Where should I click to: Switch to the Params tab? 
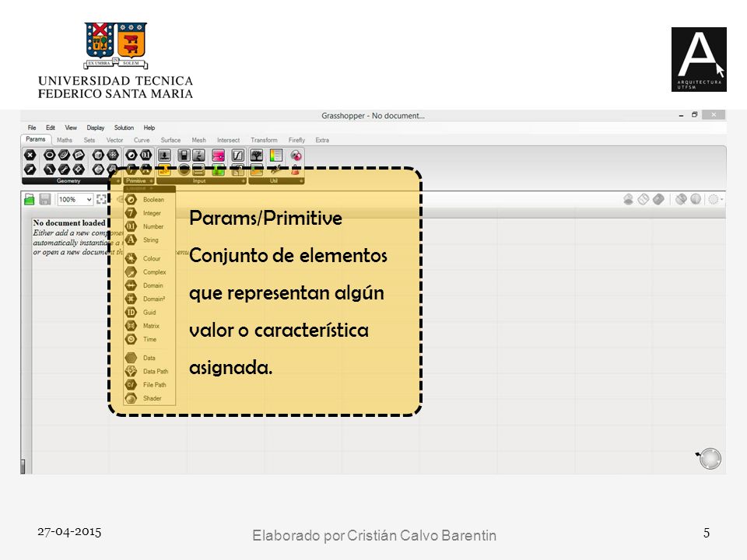pos(36,139)
